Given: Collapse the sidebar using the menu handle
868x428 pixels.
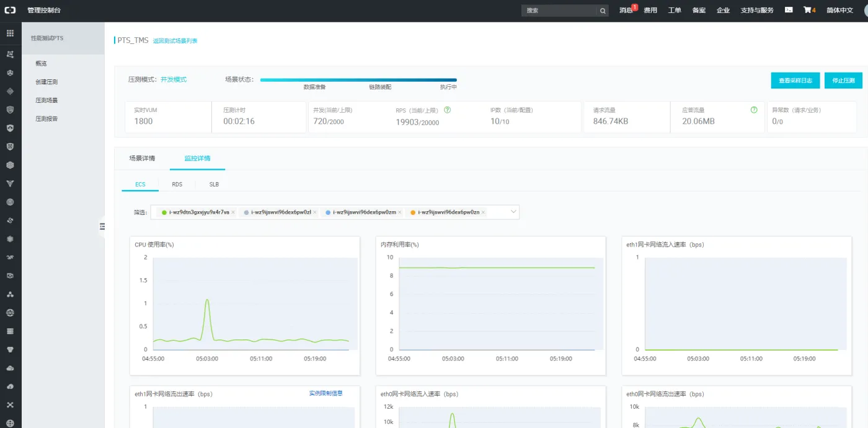Looking at the screenshot, I should click(102, 227).
